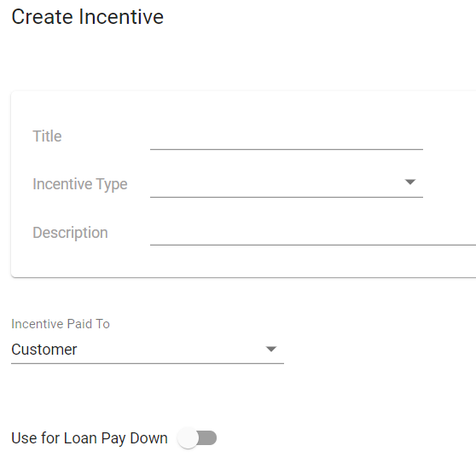Open the Incentive Type select field

pyautogui.click(x=287, y=184)
